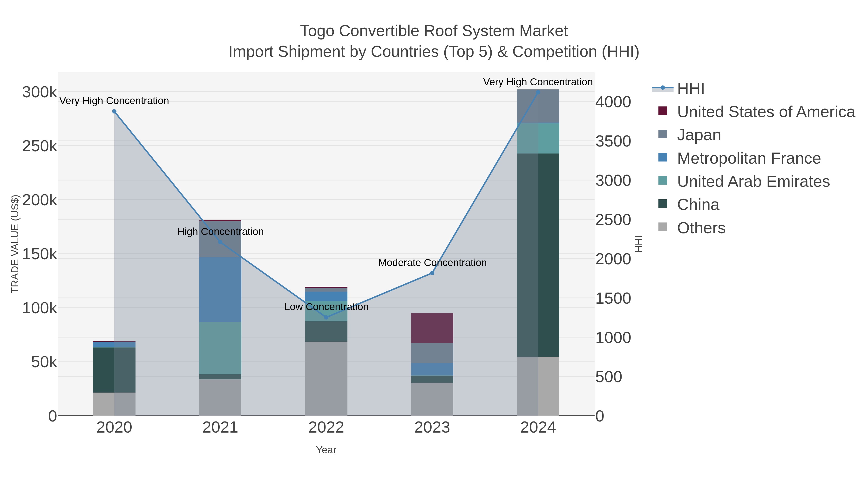The width and height of the screenshot is (868, 488).
Task: Toggle Metropolitan France legend entry
Action: (739, 158)
